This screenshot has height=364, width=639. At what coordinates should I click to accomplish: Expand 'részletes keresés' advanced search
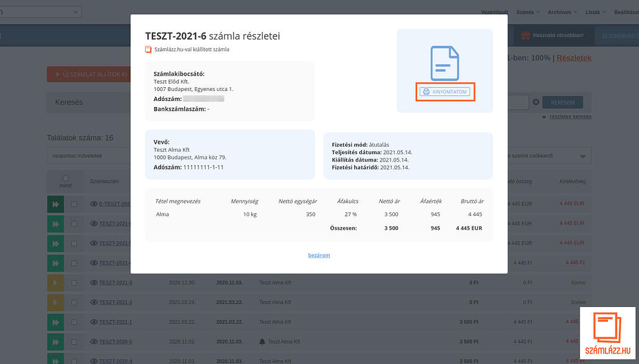[566, 116]
